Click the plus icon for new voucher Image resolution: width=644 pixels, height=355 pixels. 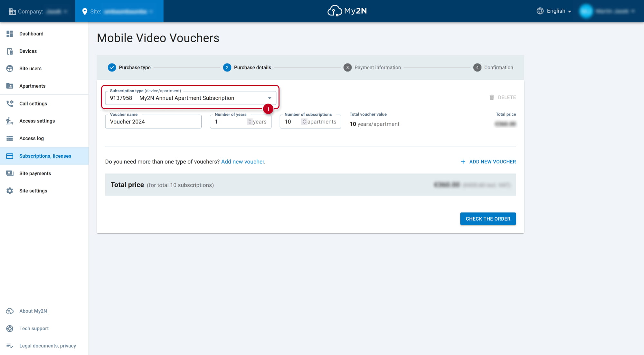point(463,162)
